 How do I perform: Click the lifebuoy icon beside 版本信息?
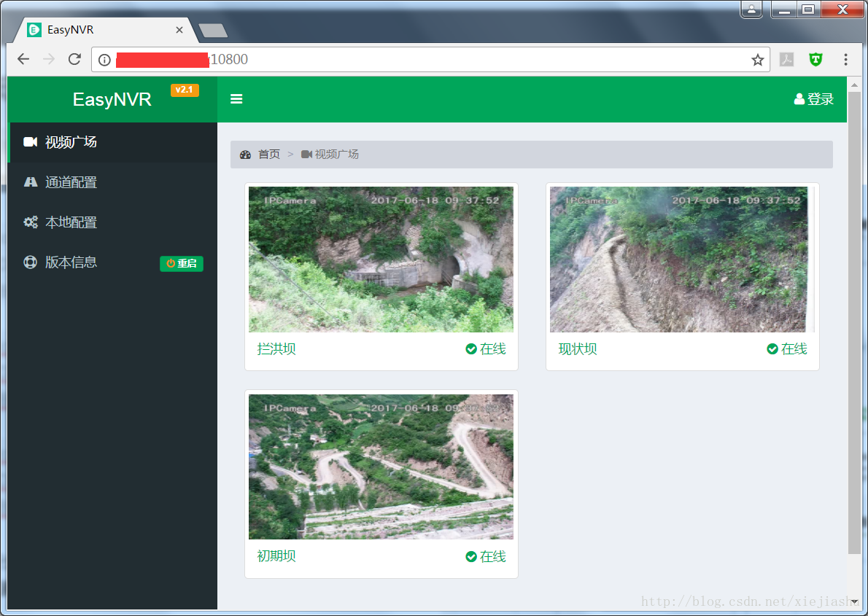pyautogui.click(x=31, y=262)
